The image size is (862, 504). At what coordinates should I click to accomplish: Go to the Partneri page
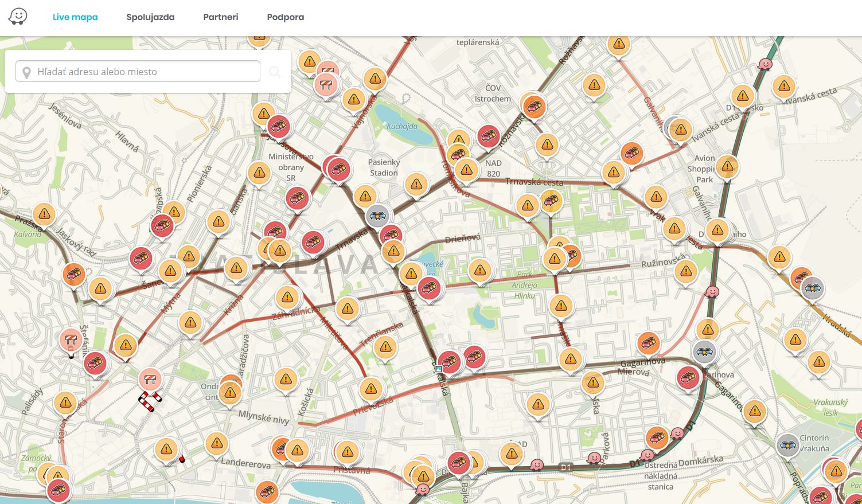tap(220, 17)
